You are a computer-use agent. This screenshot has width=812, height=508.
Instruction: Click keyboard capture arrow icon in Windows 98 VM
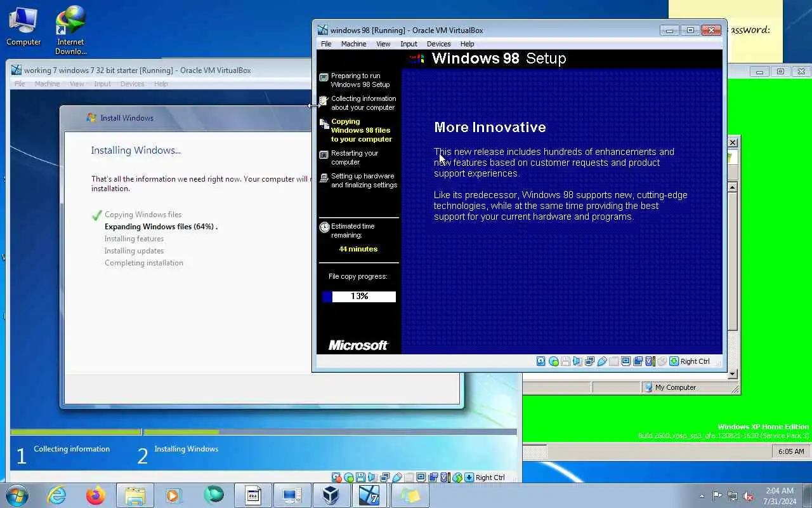coord(674,361)
